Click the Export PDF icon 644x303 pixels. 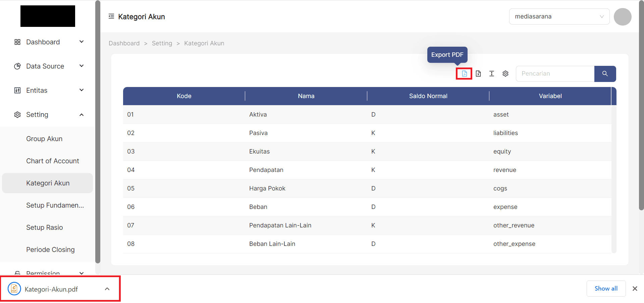464,74
